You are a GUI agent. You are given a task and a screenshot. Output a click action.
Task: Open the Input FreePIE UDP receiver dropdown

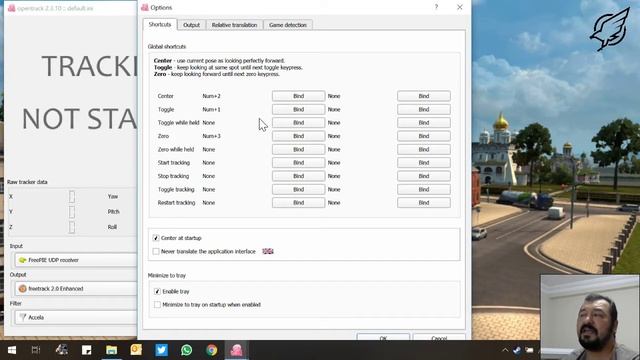[x=76, y=260]
